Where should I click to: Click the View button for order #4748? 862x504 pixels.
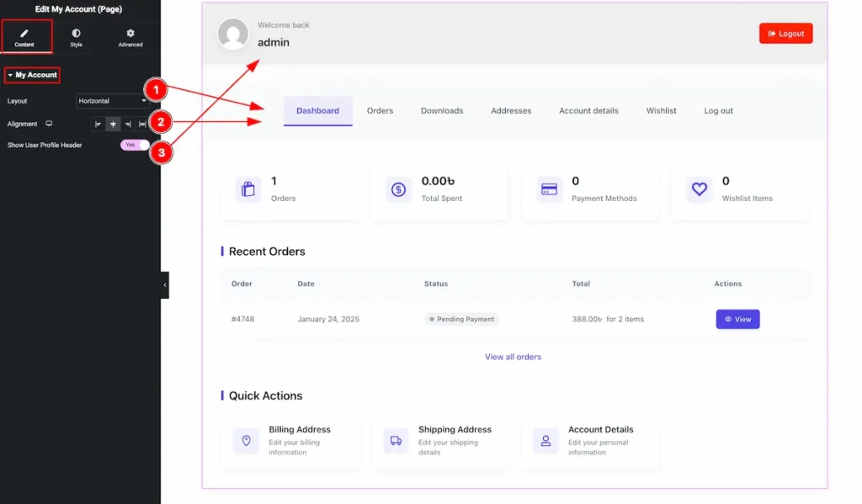[737, 320]
